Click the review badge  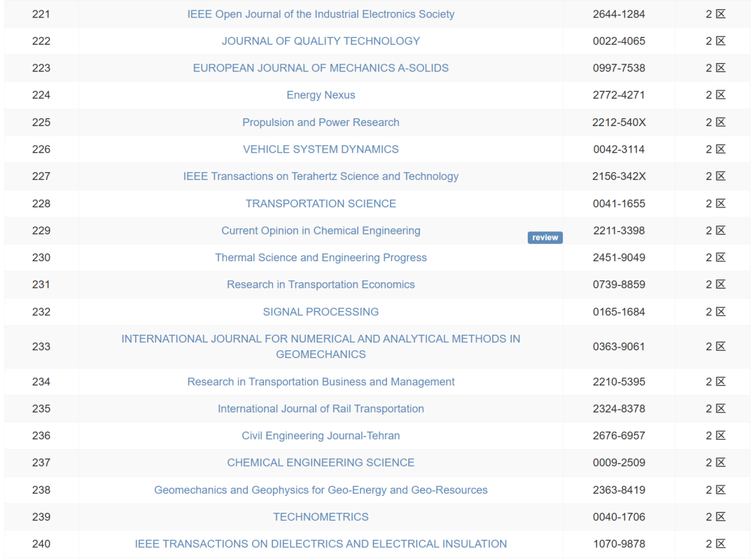[545, 237]
